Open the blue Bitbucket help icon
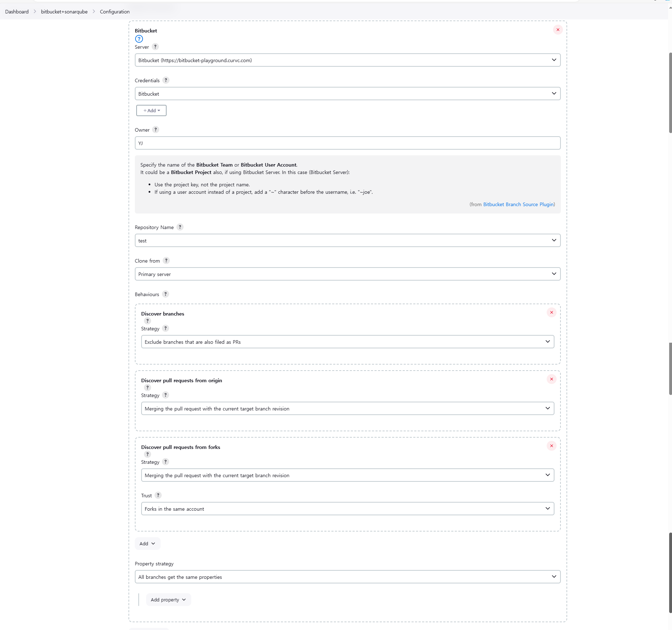 (139, 39)
